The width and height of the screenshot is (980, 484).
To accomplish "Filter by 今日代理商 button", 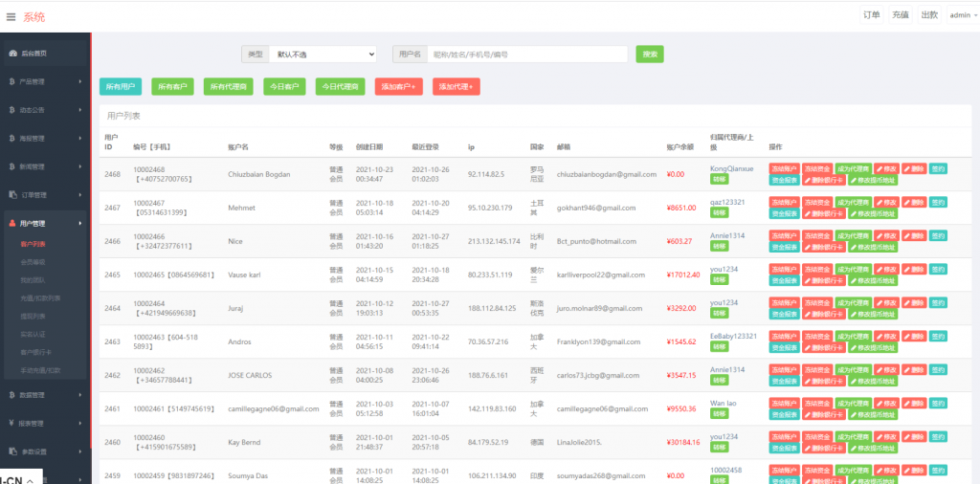I will click(340, 86).
